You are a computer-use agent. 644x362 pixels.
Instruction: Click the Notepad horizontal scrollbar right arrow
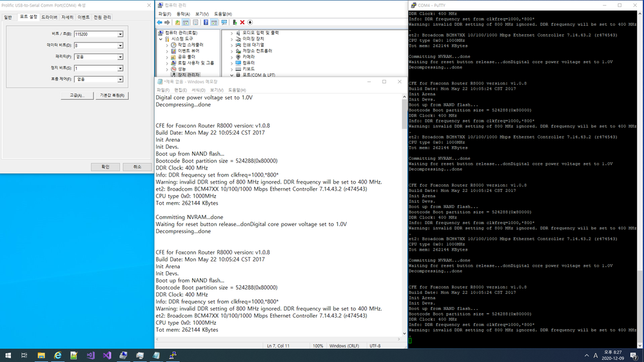click(x=399, y=339)
